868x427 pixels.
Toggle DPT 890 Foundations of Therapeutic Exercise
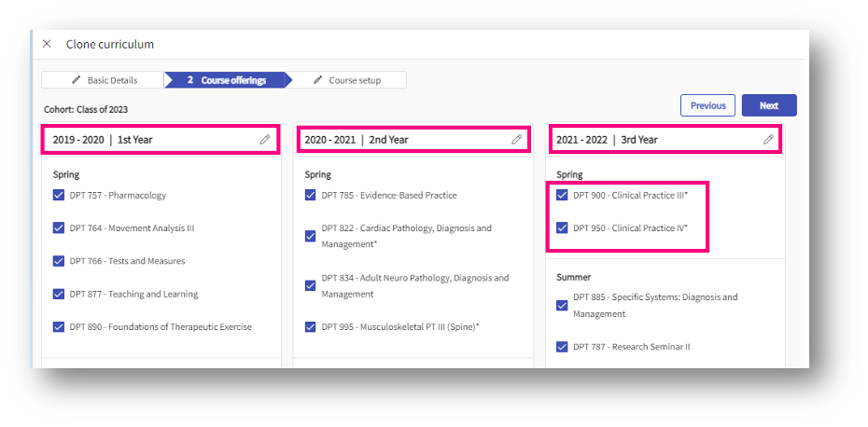[x=59, y=327]
